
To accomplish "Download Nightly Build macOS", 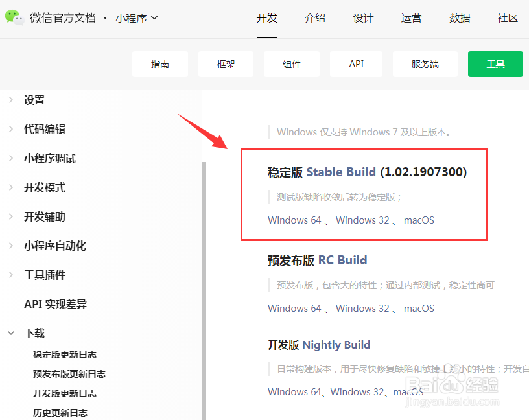I will click(x=408, y=392).
